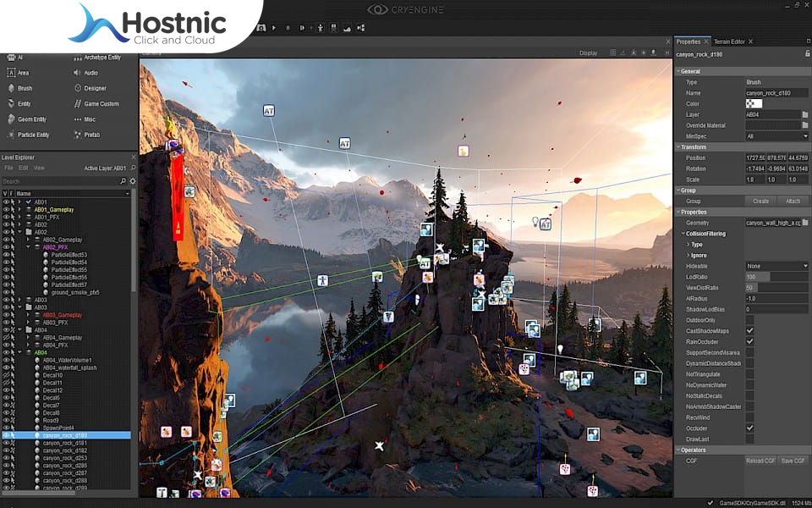Open the Geom Entity object tool
This screenshot has width=812, height=508.
point(26,119)
